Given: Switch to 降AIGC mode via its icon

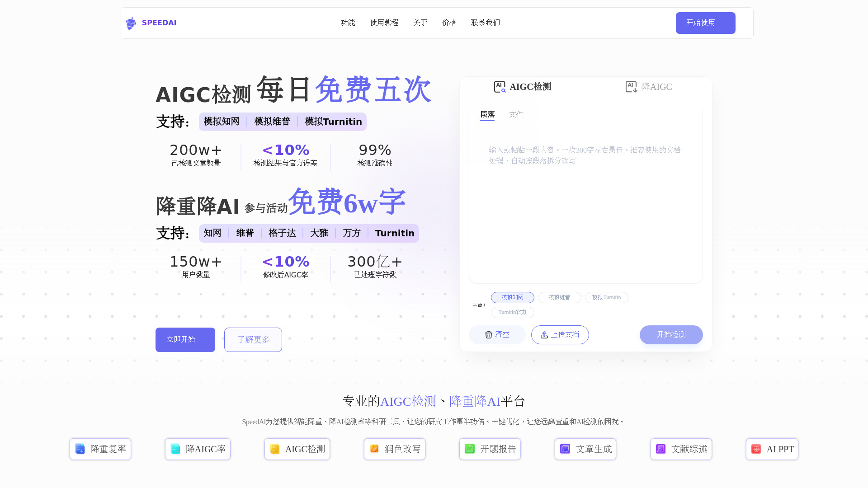Looking at the screenshot, I should click(631, 86).
